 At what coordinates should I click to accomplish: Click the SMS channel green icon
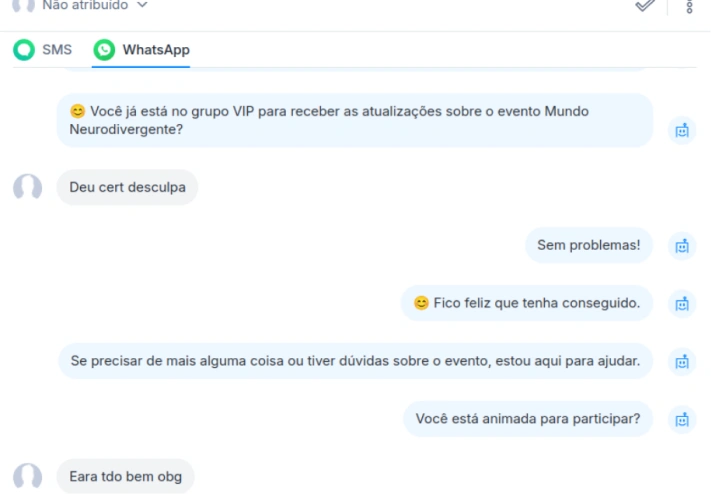24,50
